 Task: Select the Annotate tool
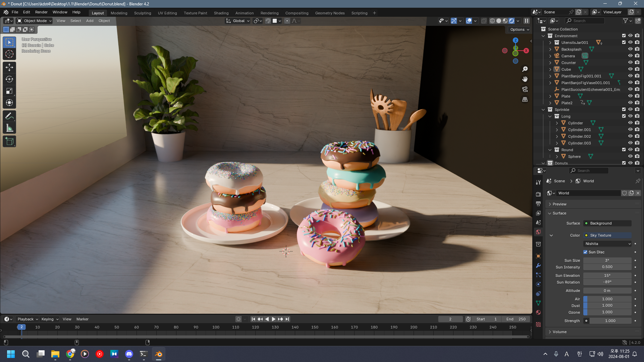point(9,116)
